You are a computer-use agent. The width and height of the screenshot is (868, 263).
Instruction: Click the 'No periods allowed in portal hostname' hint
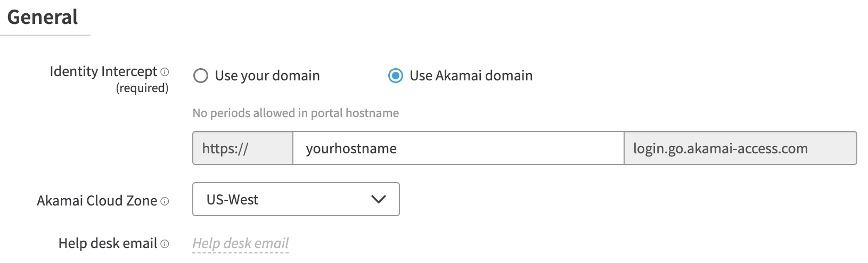[x=296, y=113]
